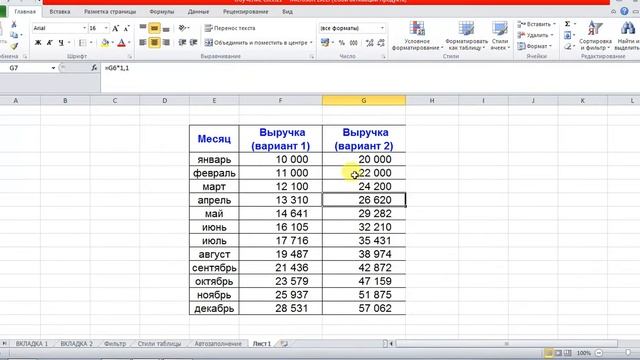
Task: Click the insert function fx icon
Action: point(94,68)
